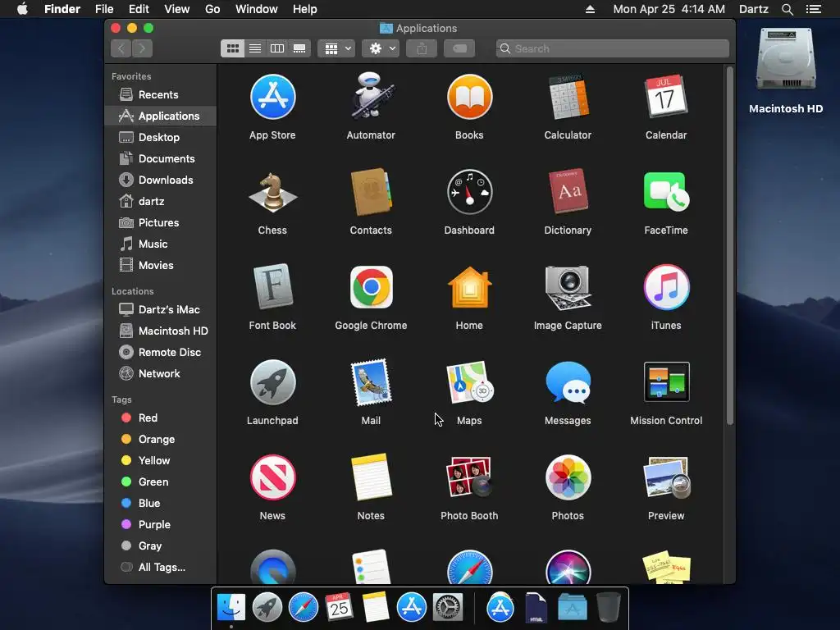Select Remote Disc under Locations

coord(161,353)
